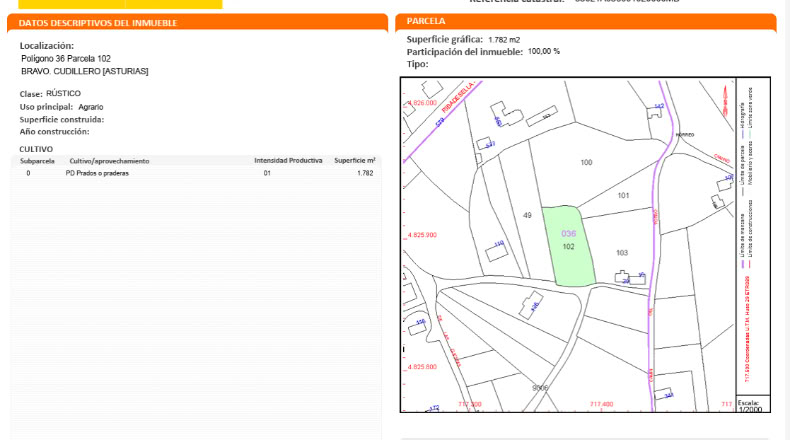The height and width of the screenshot is (440, 790).
Task: Click the '9006' road parcel label on the map
Action: pos(540,388)
